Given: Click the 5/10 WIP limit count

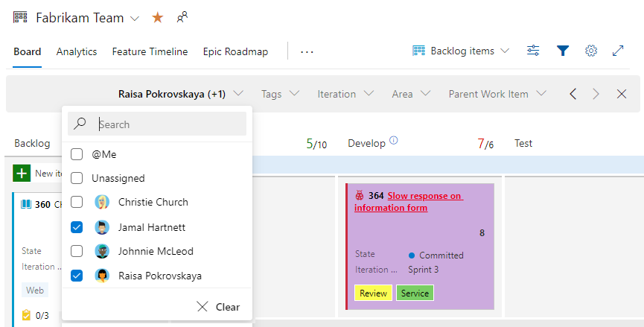Looking at the screenshot, I should 316,144.
